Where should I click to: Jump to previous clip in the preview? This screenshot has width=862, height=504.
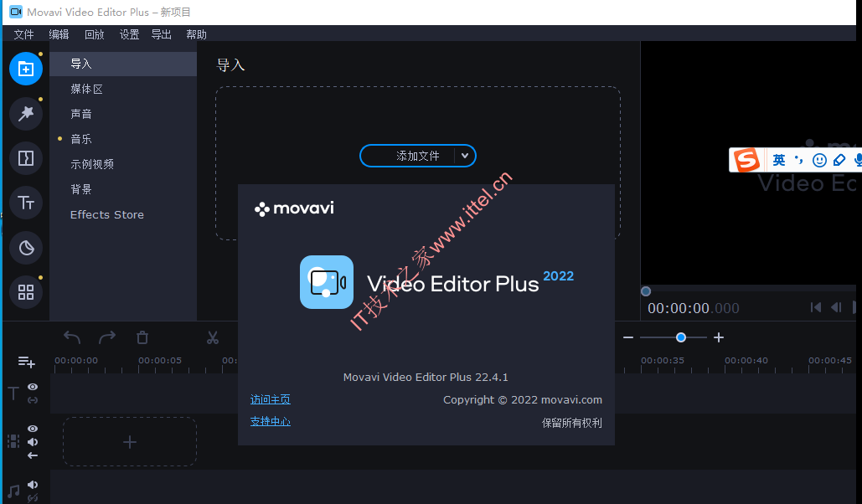(816, 307)
